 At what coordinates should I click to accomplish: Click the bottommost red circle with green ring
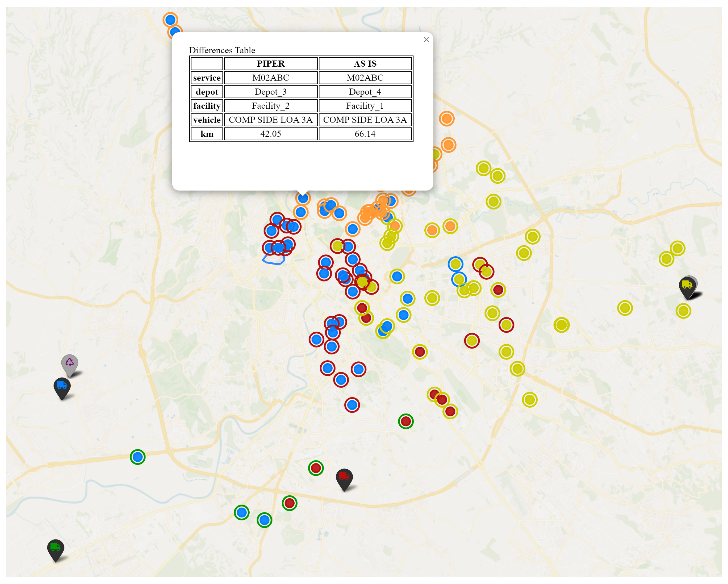point(289,503)
